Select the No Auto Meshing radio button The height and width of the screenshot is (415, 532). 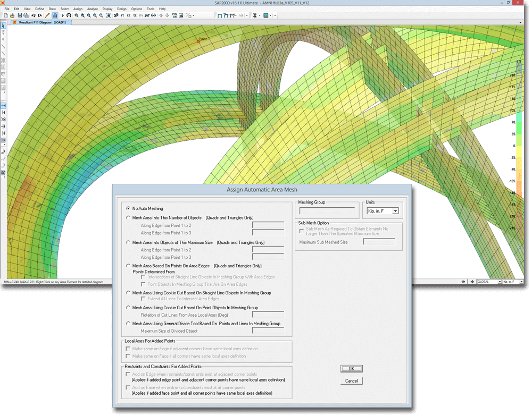tap(128, 209)
